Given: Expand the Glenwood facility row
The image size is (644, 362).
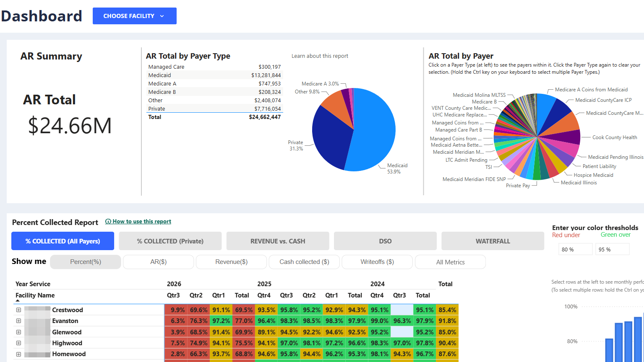Looking at the screenshot, I should (18, 332).
